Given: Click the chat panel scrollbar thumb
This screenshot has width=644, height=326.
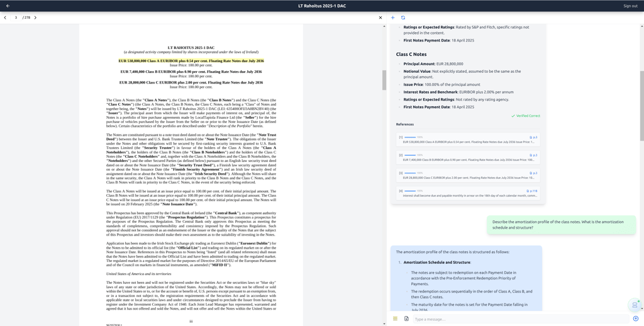Looking at the screenshot, I should point(642,106).
